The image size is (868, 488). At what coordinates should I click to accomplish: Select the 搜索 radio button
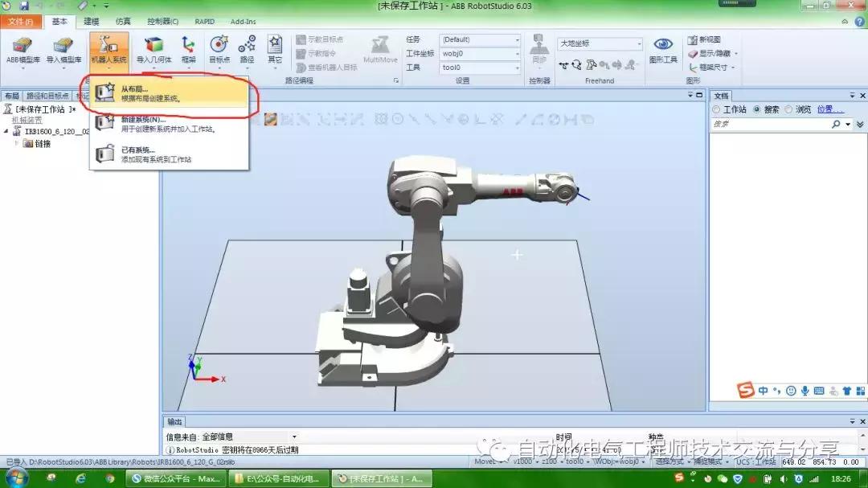click(x=758, y=109)
